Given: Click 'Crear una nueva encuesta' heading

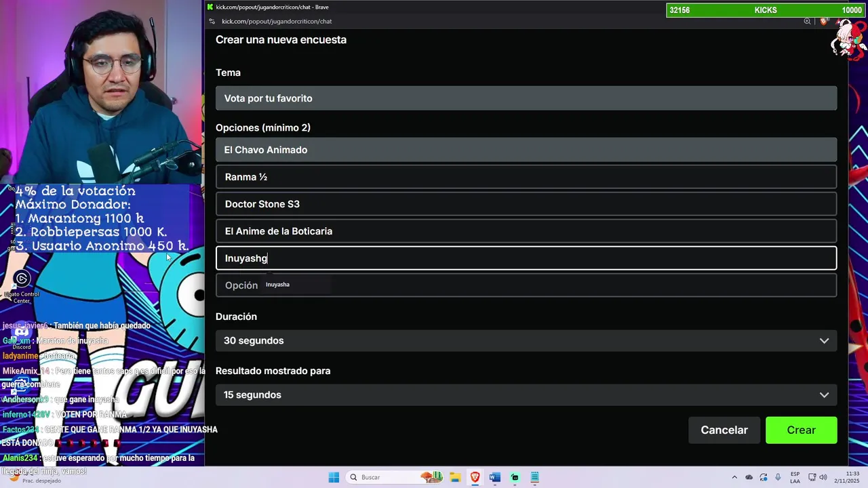Looking at the screenshot, I should [x=281, y=39].
